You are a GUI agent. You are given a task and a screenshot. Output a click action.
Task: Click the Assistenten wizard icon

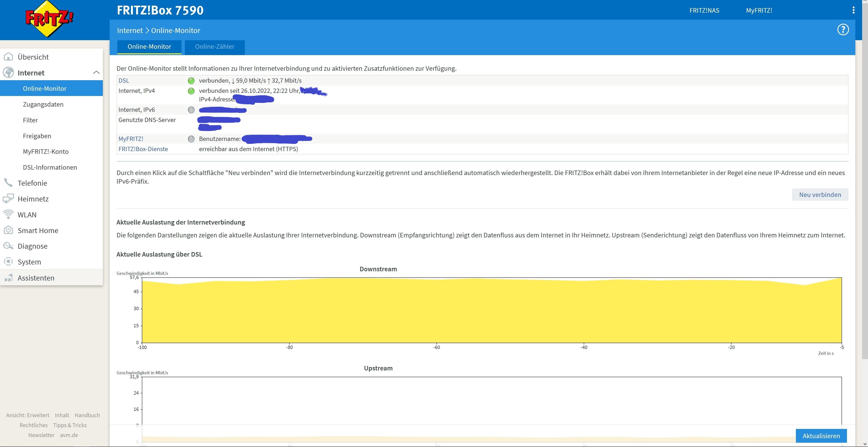8,278
